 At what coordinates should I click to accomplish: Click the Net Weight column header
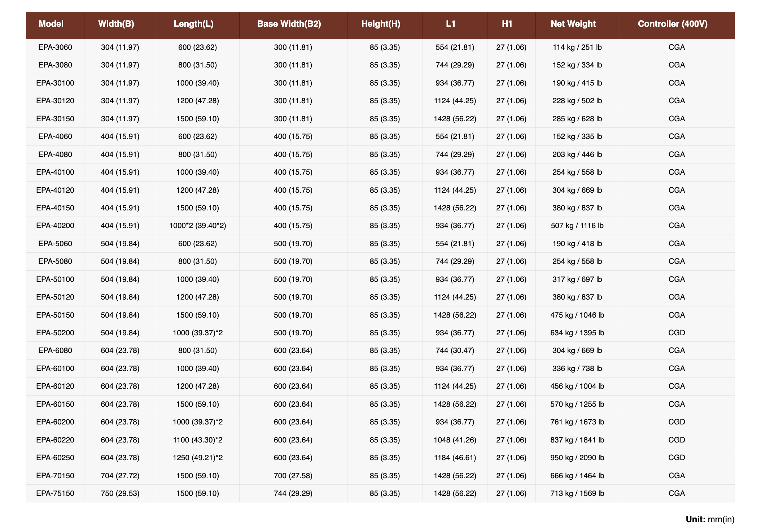pos(573,24)
